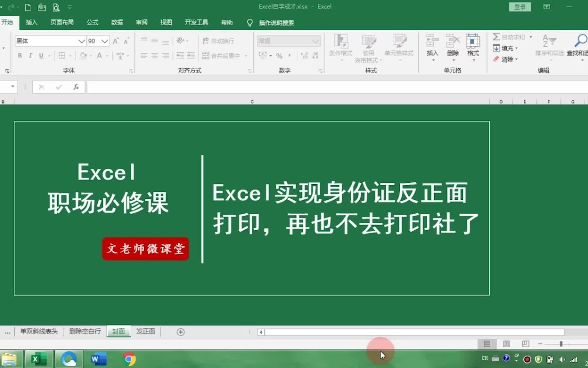This screenshot has height=368, width=588.
Task: Toggle Underline formatting
Action: (x=41, y=56)
